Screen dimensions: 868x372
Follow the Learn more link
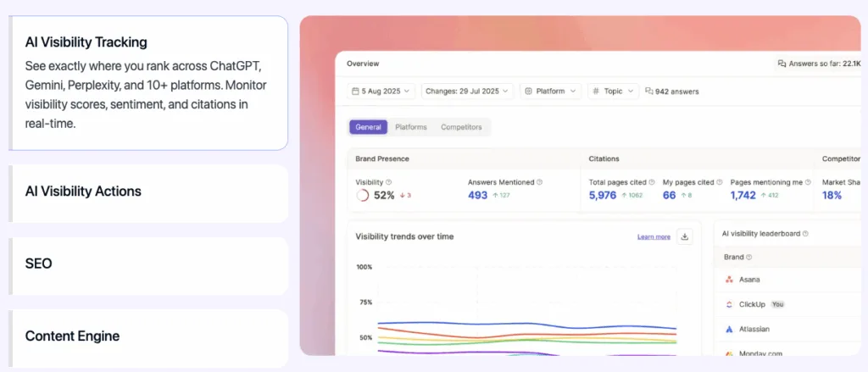654,237
